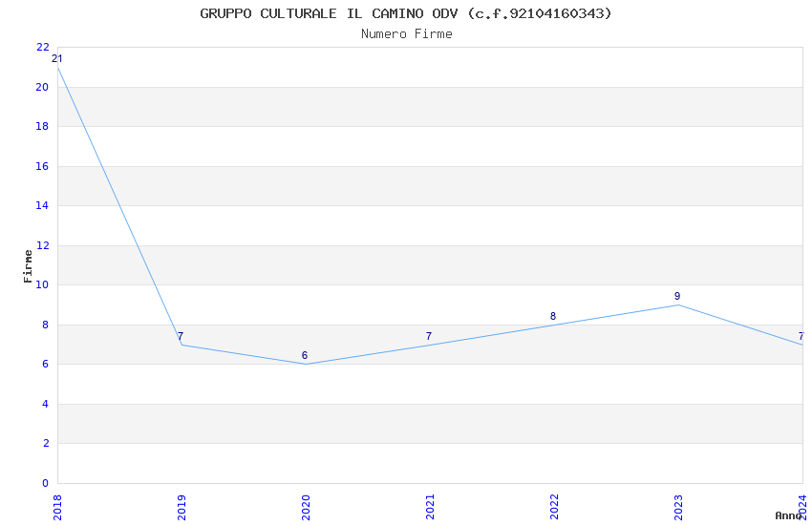This screenshot has height=525, width=812.
Task: Click y-axis tick value 12
Action: (x=42, y=245)
